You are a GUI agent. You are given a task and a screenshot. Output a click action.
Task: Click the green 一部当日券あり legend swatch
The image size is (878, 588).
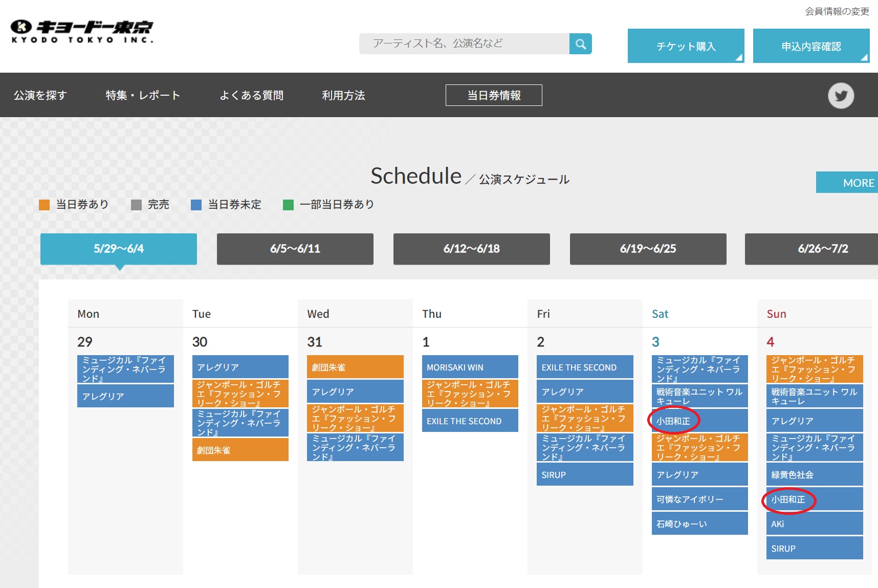[288, 205]
